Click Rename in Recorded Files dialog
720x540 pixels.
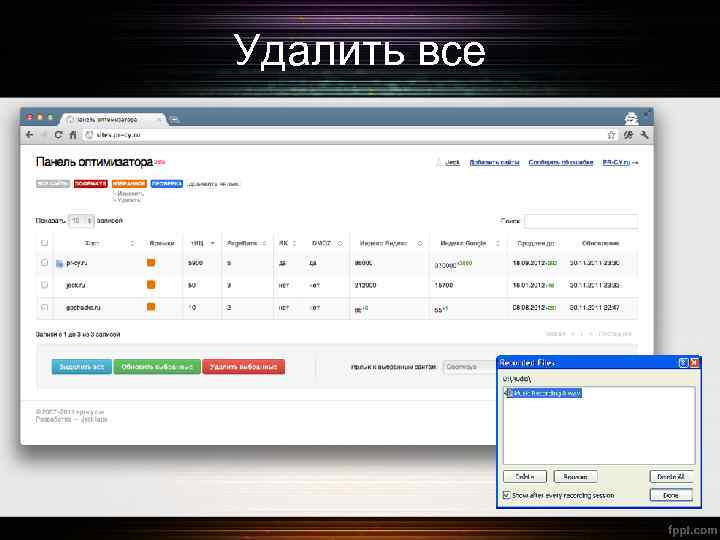point(575,477)
